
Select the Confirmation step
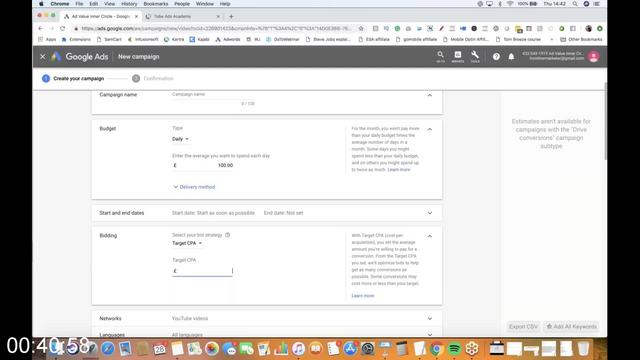click(x=153, y=78)
